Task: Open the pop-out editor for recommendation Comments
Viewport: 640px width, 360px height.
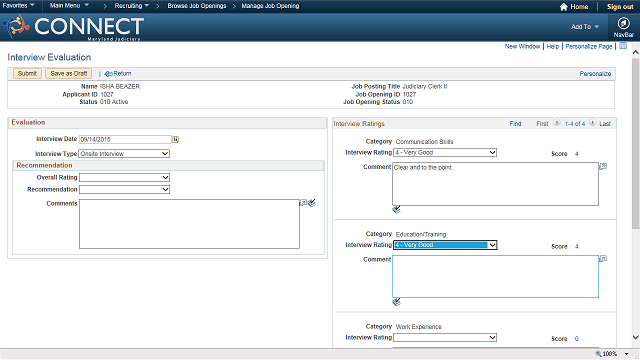Action: [303, 202]
